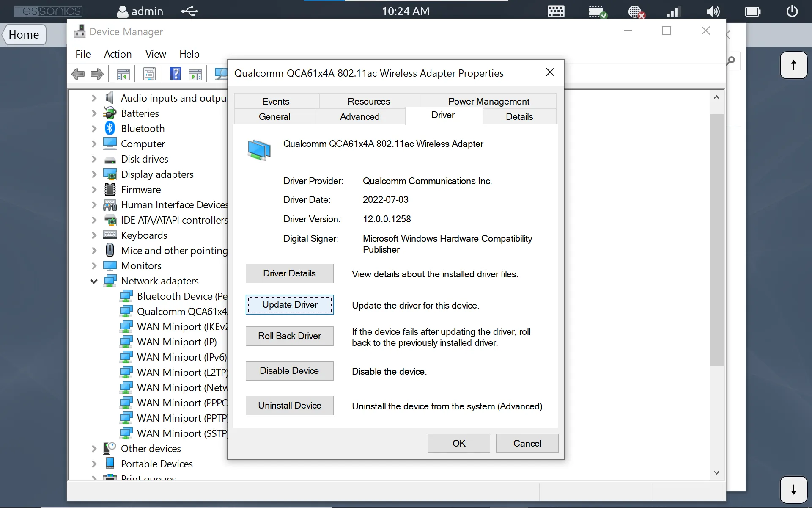This screenshot has height=508, width=812.
Task: Click the Properties toolbar icon
Action: (149, 74)
